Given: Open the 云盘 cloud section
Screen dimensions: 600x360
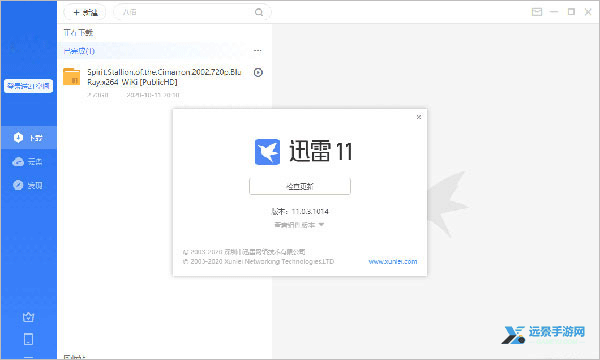Looking at the screenshot, I should tap(29, 161).
